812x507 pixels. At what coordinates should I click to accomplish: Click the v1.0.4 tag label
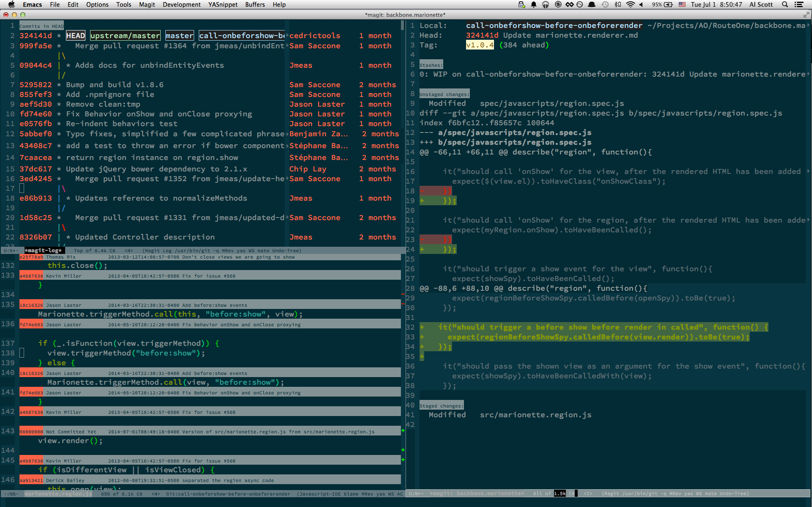click(x=480, y=45)
